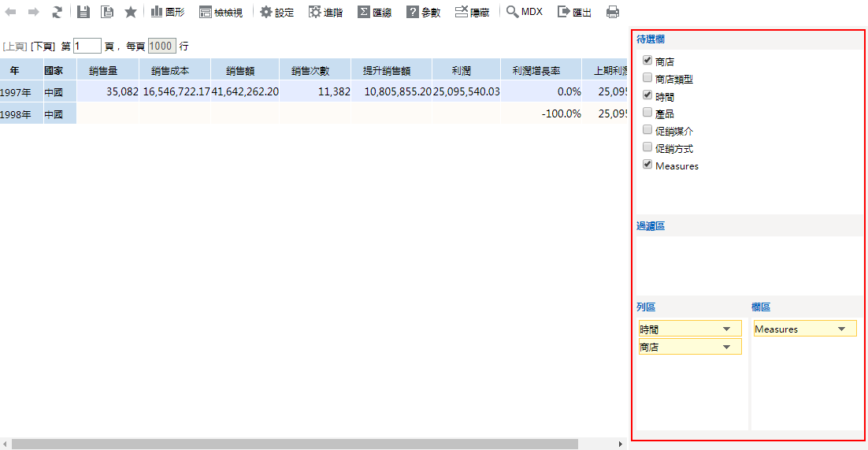The height and width of the screenshot is (450, 868).
Task: Go to next page via 下頁
Action: [x=43, y=46]
